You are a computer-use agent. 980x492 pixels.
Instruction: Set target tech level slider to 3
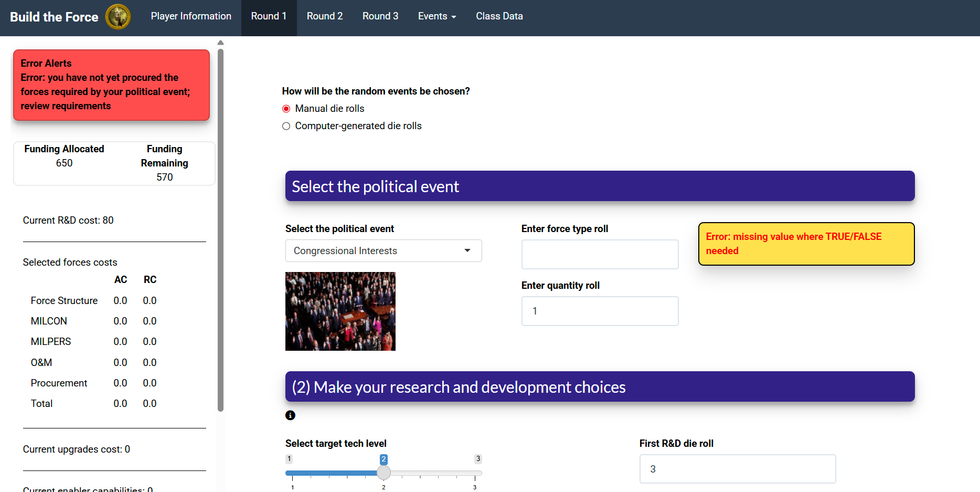pos(475,473)
